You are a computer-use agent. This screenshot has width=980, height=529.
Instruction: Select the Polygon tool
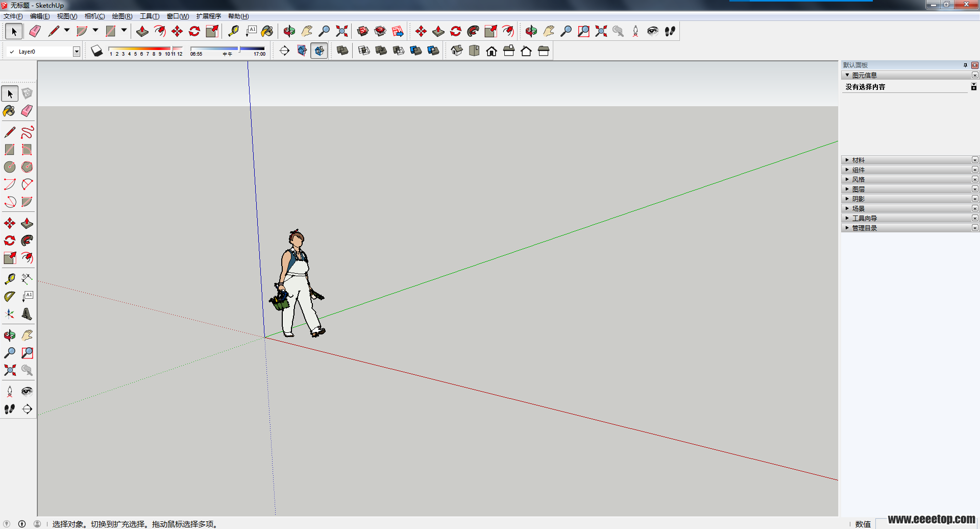27,167
